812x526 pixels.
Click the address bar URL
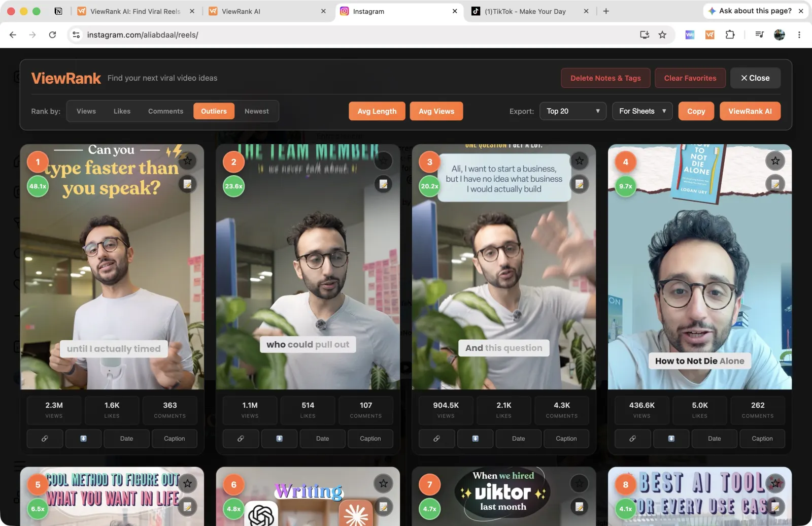click(x=143, y=35)
